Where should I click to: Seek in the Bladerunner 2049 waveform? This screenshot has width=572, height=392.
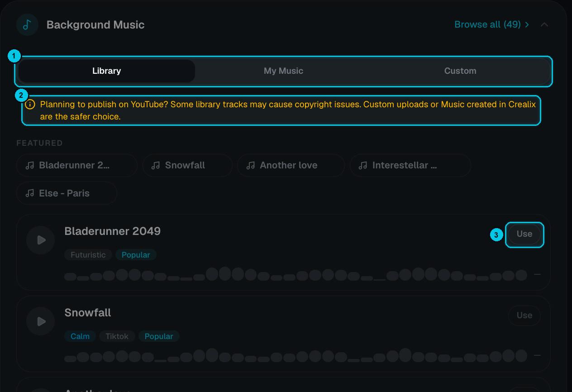click(x=296, y=274)
